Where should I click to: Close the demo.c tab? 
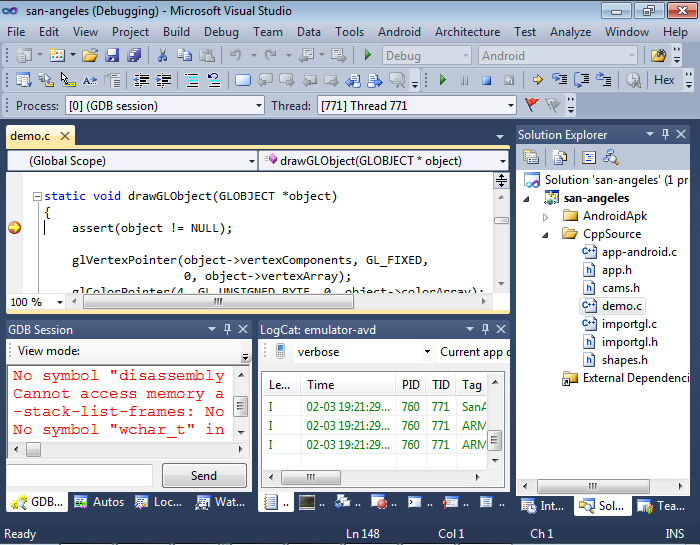coord(65,136)
